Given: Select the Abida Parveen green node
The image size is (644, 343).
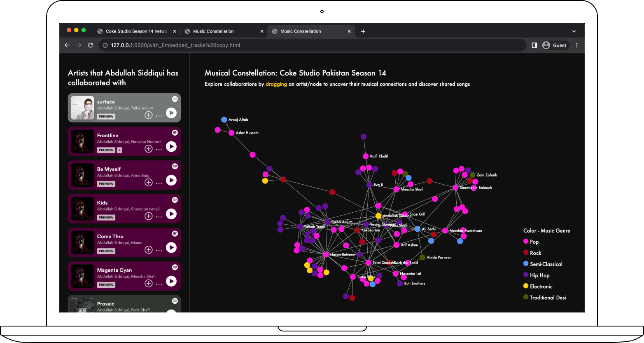Looking at the screenshot, I should [x=422, y=257].
